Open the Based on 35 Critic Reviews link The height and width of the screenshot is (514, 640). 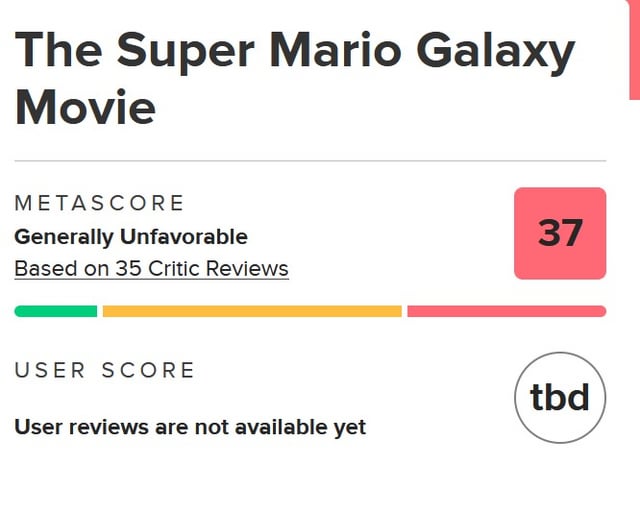tap(151, 269)
